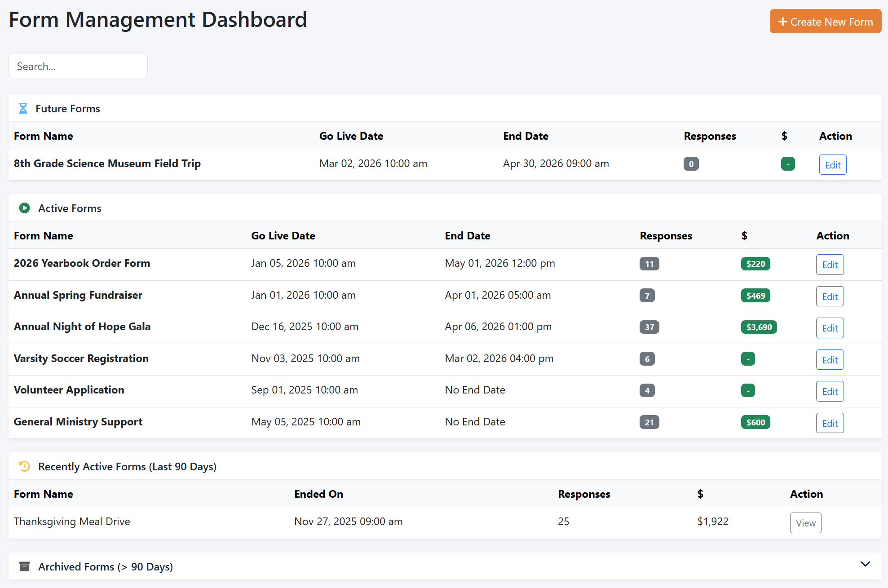View the Thanksgiving Meal Drive form

pos(805,523)
